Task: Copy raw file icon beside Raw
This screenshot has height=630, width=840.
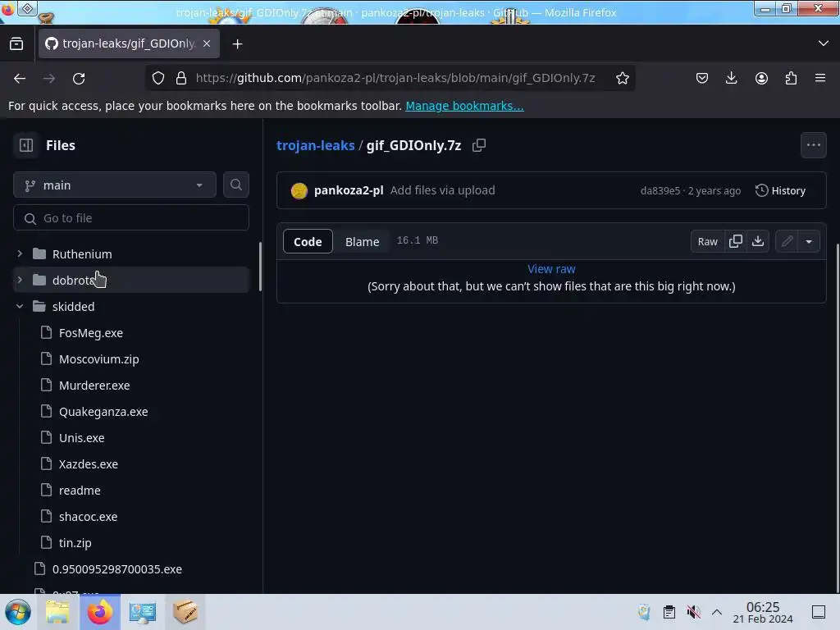Action: (x=736, y=241)
